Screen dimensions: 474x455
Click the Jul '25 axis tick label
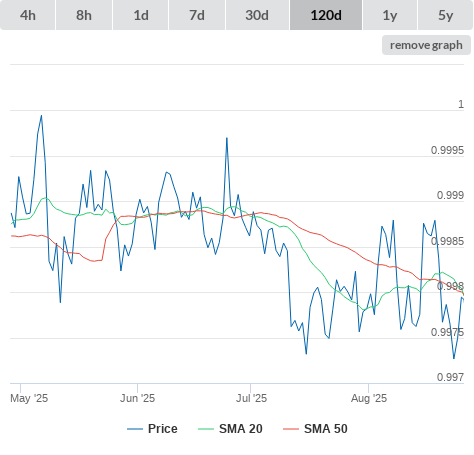tap(251, 398)
